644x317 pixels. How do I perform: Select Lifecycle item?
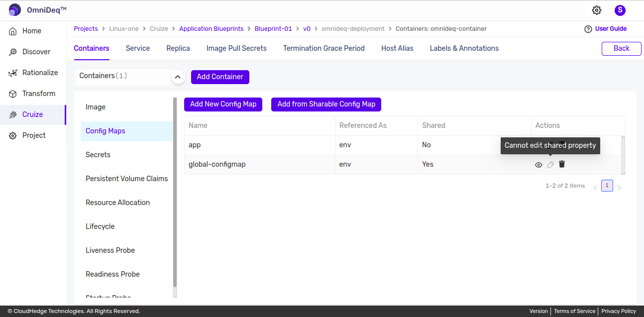tap(126, 226)
